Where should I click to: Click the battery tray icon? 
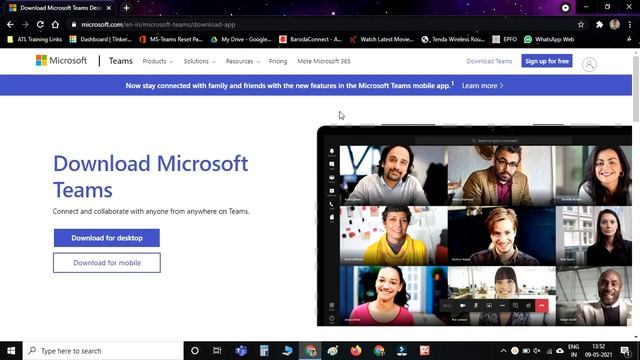(x=526, y=351)
